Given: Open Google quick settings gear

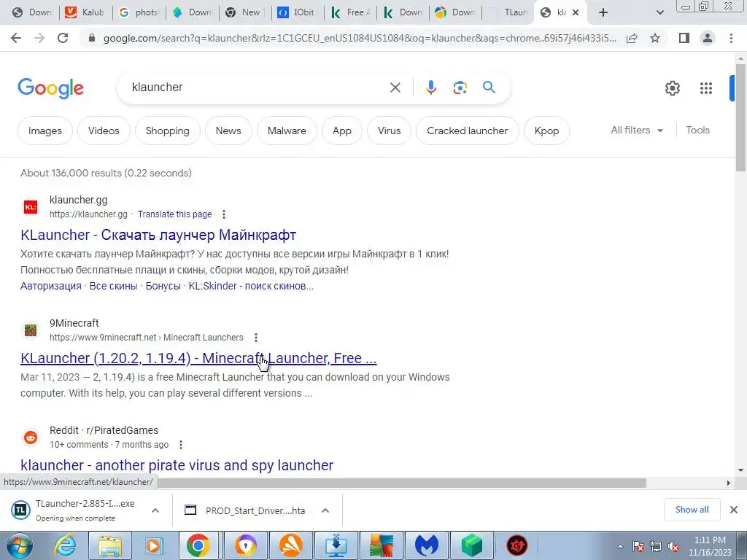Looking at the screenshot, I should coord(672,88).
